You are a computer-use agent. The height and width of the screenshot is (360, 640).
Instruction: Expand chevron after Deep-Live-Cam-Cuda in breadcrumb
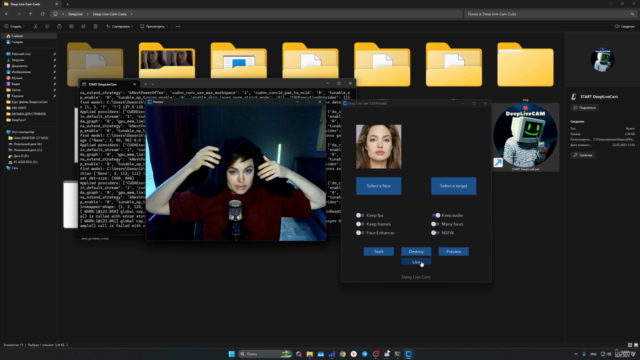pyautogui.click(x=131, y=14)
